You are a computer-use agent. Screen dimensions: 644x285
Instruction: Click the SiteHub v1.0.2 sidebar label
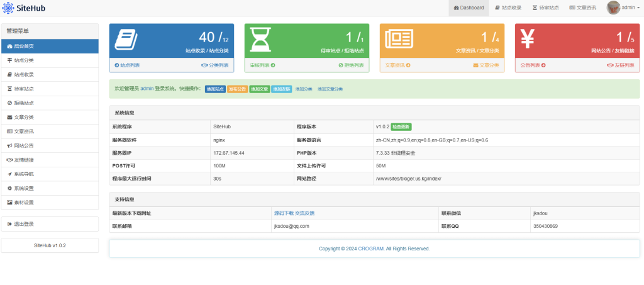(50, 245)
